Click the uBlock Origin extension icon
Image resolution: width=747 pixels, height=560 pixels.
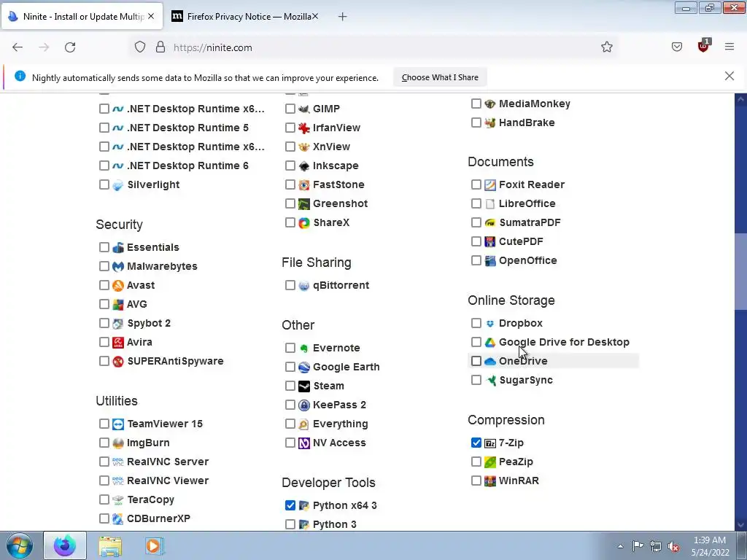(703, 46)
